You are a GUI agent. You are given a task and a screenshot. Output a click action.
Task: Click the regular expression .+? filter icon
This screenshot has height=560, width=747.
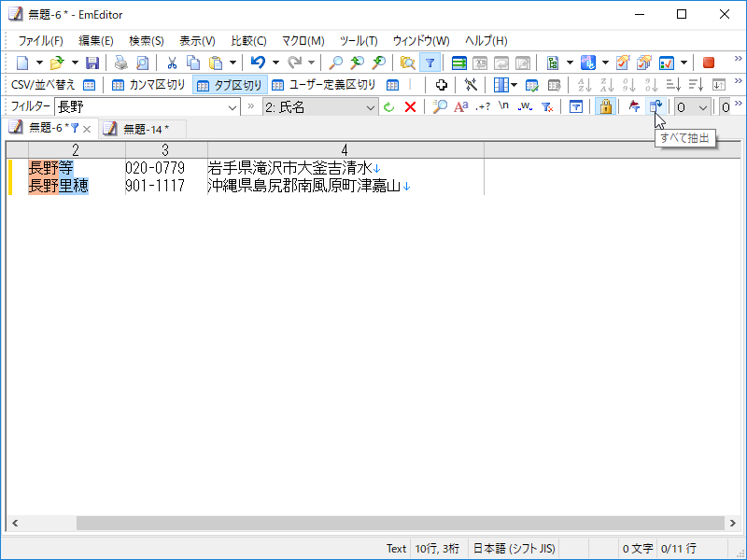pyautogui.click(x=484, y=105)
